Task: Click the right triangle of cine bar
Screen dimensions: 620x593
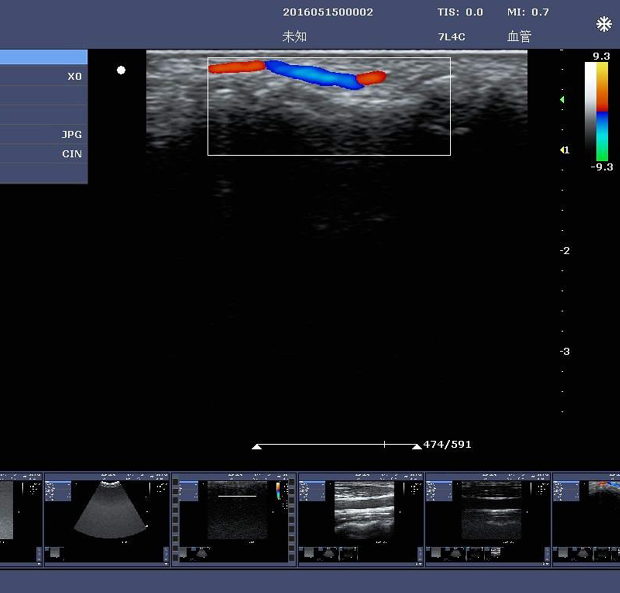Action: (416, 446)
